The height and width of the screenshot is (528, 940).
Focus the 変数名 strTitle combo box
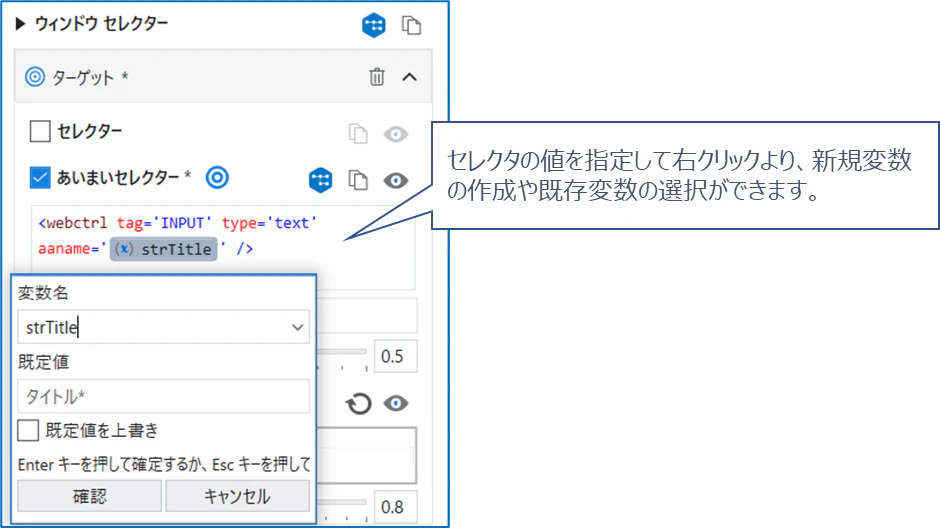(163, 327)
